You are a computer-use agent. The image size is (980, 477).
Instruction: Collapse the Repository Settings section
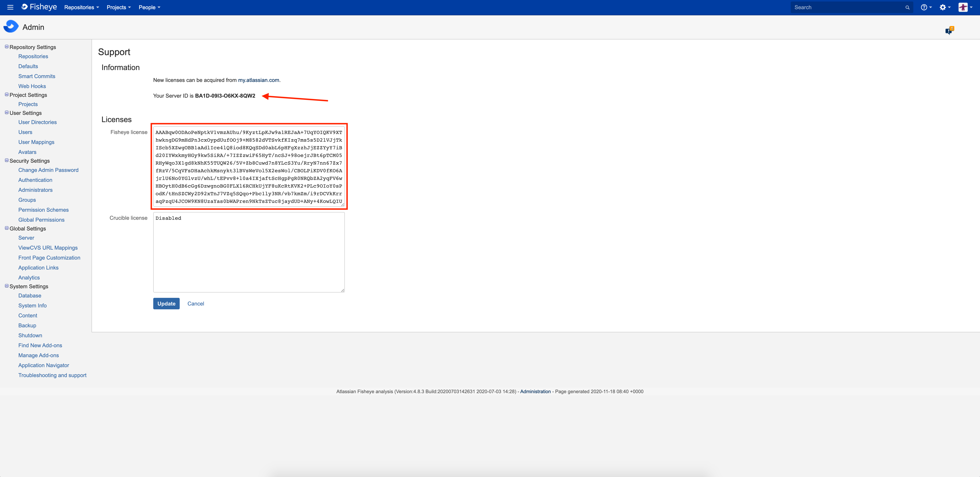pos(7,47)
